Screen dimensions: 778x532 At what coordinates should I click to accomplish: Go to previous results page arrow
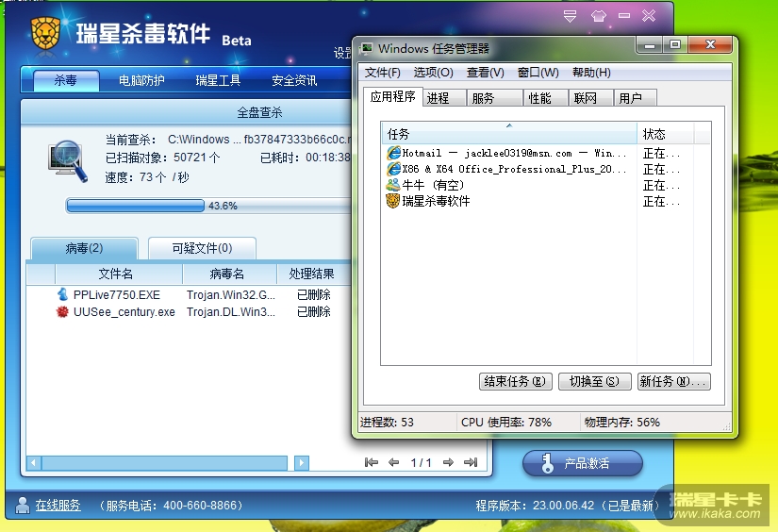click(394, 462)
